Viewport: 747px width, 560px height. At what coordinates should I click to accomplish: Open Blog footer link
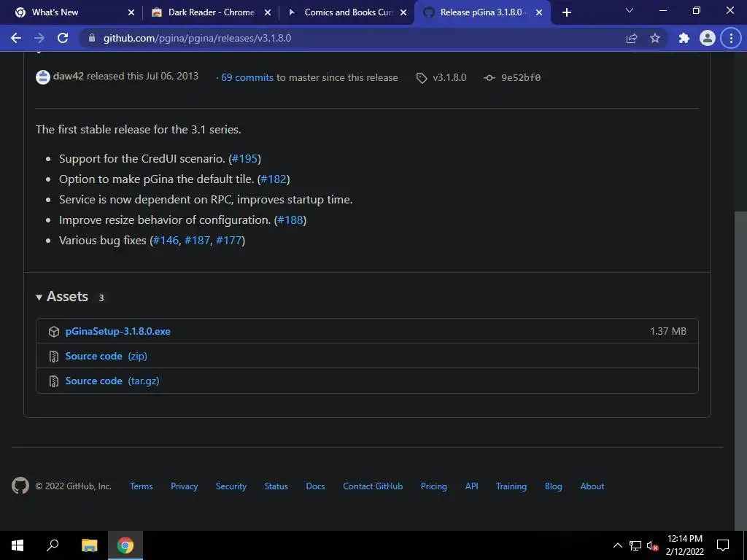[554, 486]
